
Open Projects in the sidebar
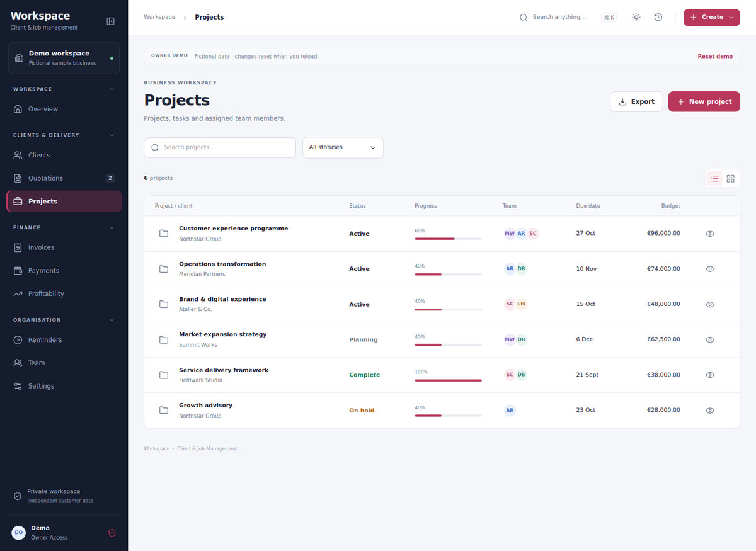tap(64, 202)
